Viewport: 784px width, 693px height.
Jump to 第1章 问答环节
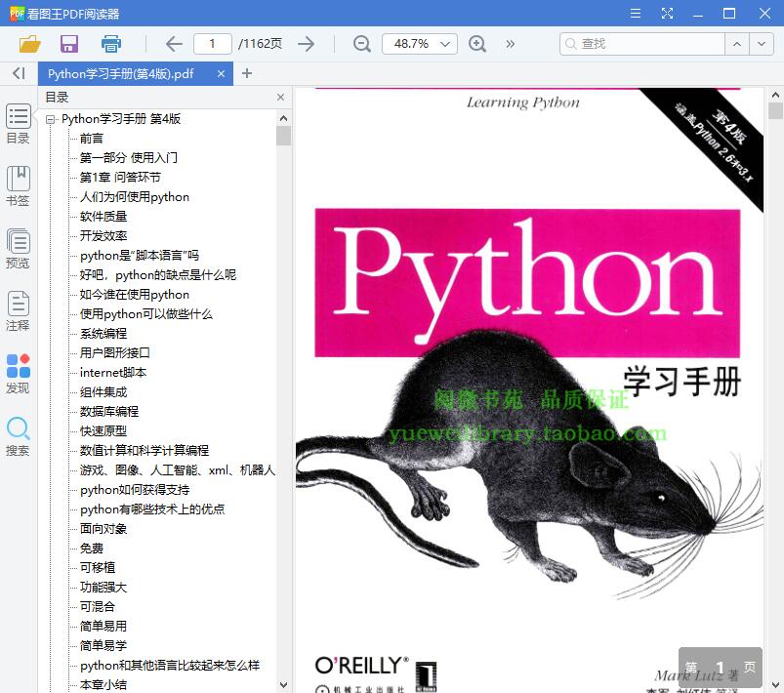coord(120,178)
